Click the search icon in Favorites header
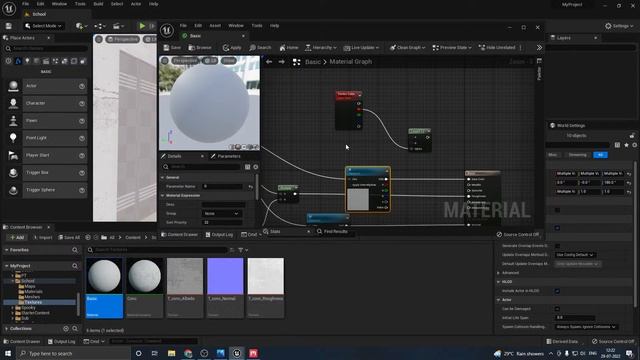Image resolution: width=640 pixels, height=360 pixels. (x=75, y=250)
